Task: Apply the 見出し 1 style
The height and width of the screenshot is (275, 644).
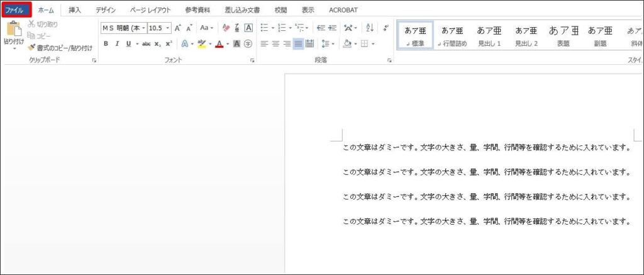Action: pyautogui.click(x=489, y=36)
